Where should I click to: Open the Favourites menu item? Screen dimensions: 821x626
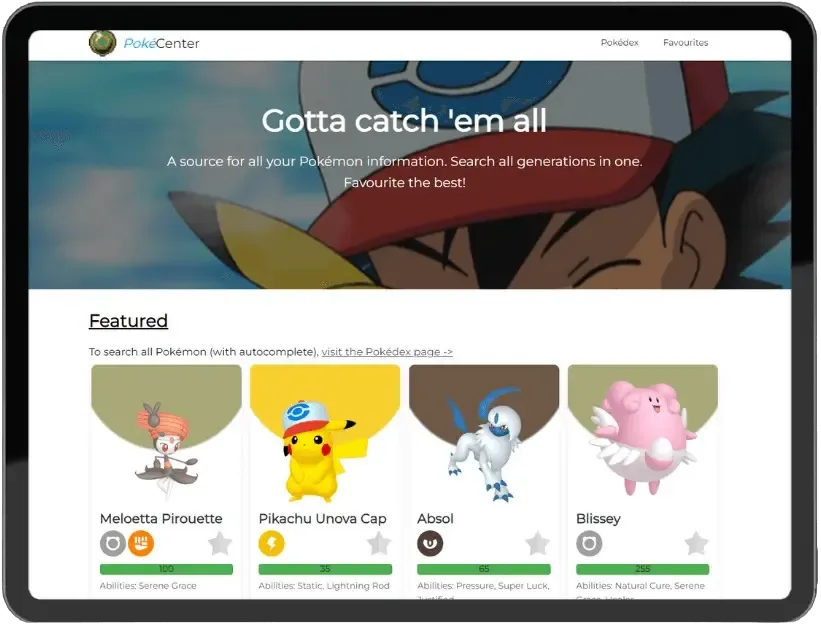[x=685, y=42]
